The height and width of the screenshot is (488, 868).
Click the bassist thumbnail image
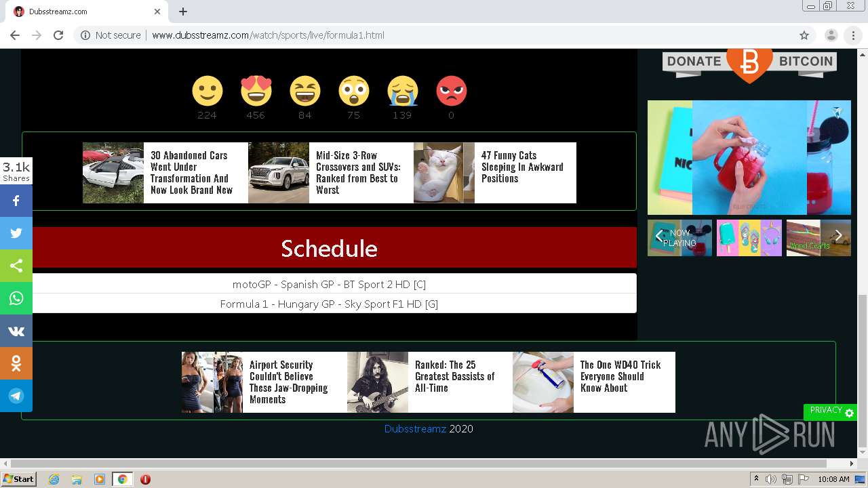pyautogui.click(x=378, y=382)
